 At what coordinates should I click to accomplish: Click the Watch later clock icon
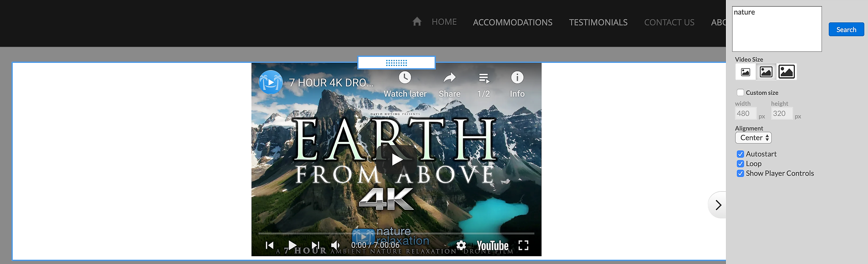tap(405, 78)
